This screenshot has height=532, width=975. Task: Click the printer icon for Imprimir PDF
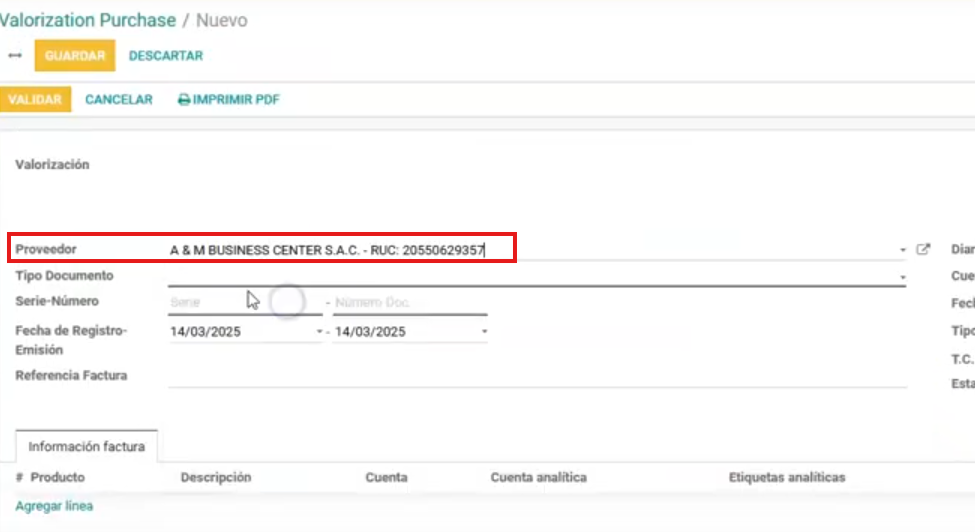pyautogui.click(x=184, y=100)
